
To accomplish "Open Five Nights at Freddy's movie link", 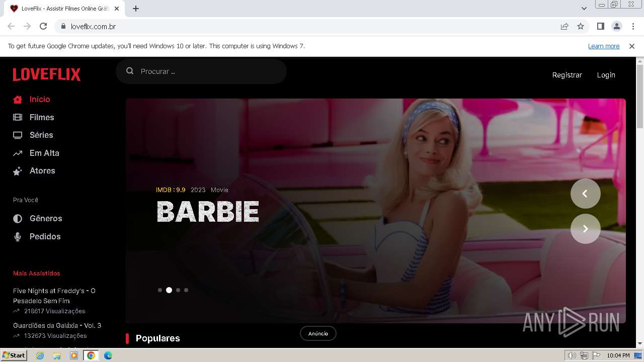I will 54,296.
